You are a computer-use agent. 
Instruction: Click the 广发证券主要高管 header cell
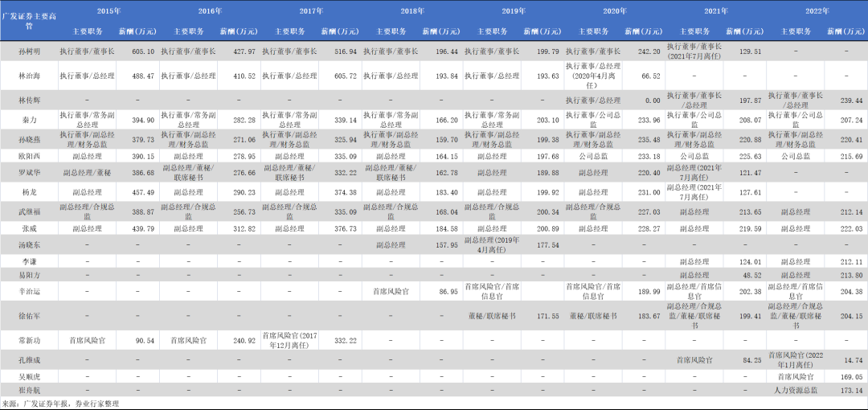[29, 20]
